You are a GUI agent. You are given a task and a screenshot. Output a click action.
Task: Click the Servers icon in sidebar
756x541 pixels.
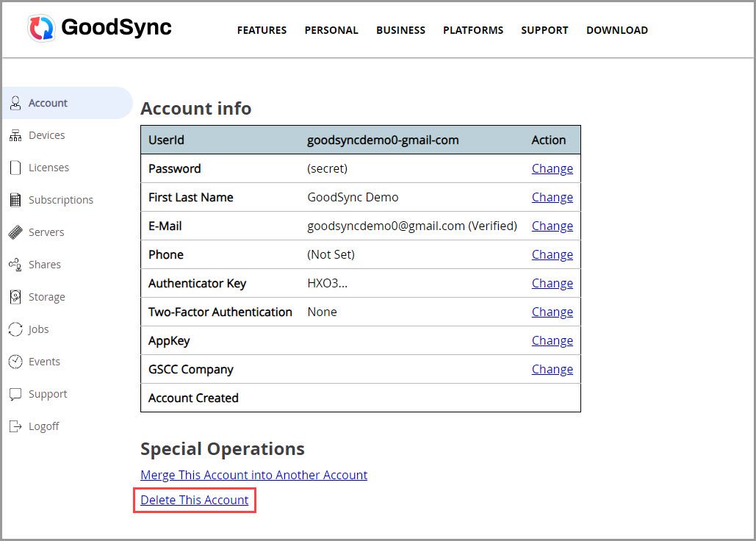pyautogui.click(x=15, y=232)
